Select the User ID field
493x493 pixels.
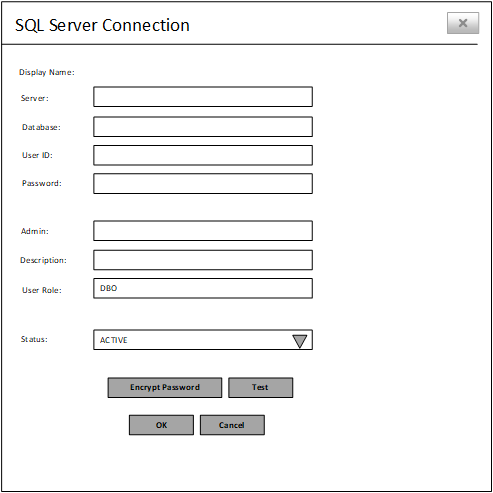click(203, 155)
